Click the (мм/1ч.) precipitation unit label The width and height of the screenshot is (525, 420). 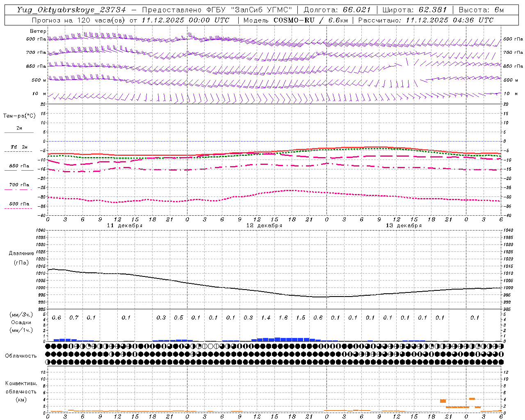[21, 330]
